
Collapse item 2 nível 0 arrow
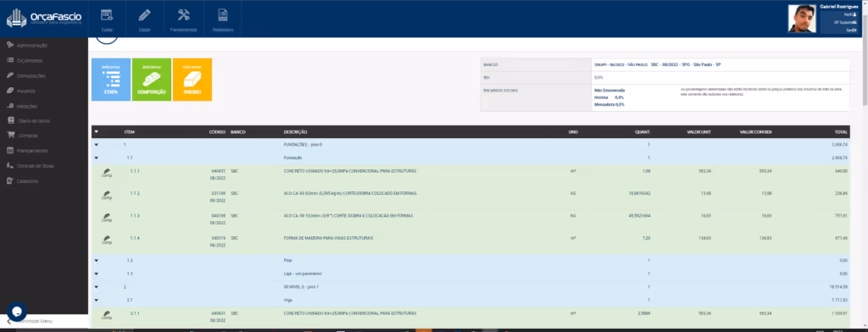tap(97, 286)
